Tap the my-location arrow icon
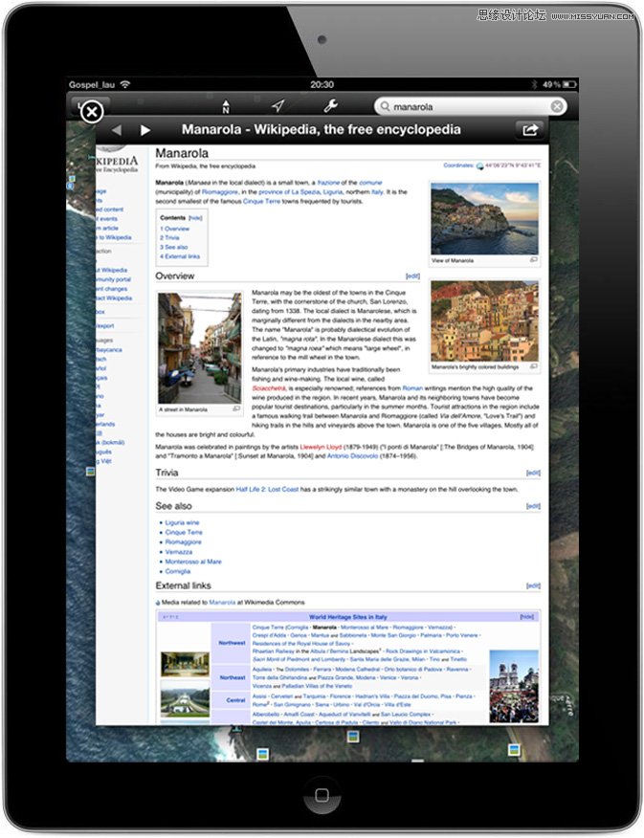The width and height of the screenshot is (644, 838). (x=278, y=106)
